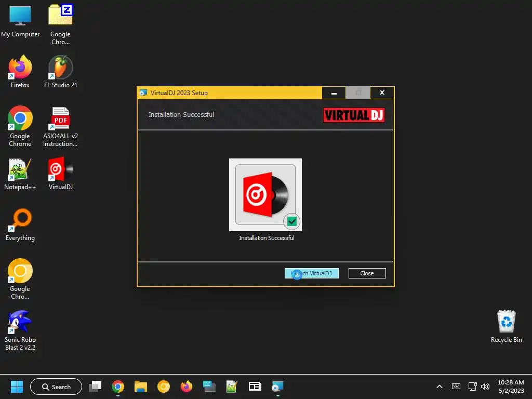Viewport: 532px width, 399px height.
Task: Show hidden system tray icons
Action: pos(440,387)
